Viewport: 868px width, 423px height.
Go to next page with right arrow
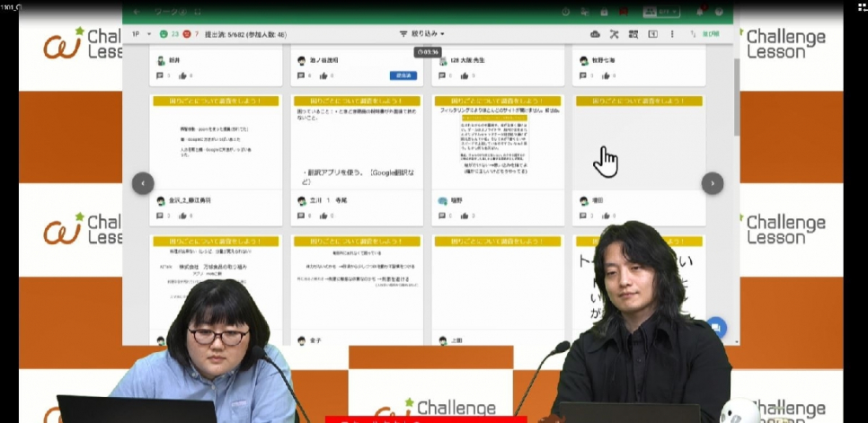(712, 183)
